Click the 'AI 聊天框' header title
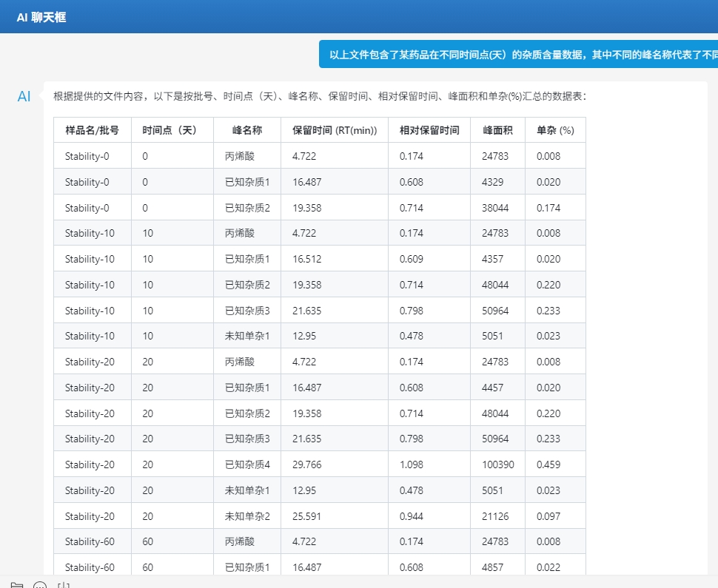The image size is (718, 588). pyautogui.click(x=41, y=17)
